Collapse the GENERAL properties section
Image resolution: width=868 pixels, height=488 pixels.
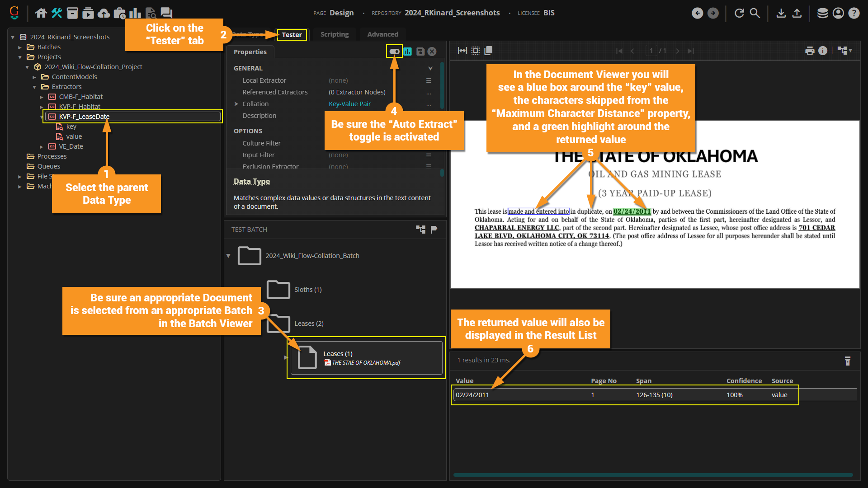(430, 68)
